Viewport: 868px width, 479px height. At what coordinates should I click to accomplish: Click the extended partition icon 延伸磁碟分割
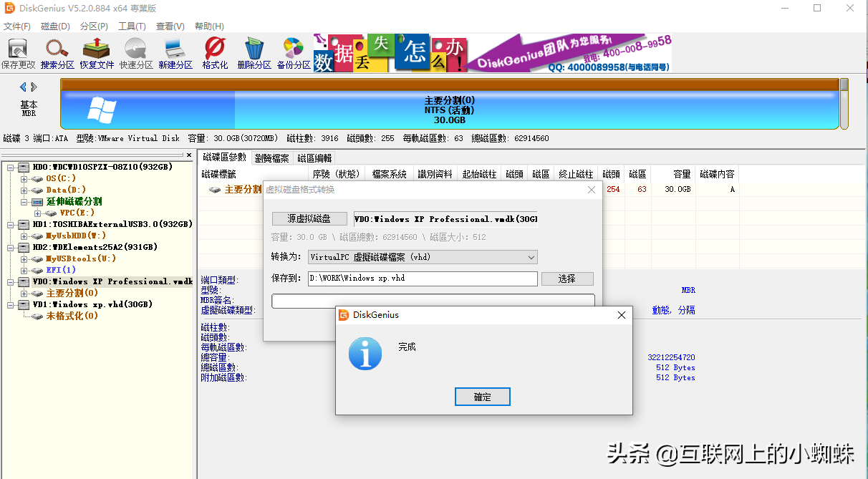click(37, 201)
